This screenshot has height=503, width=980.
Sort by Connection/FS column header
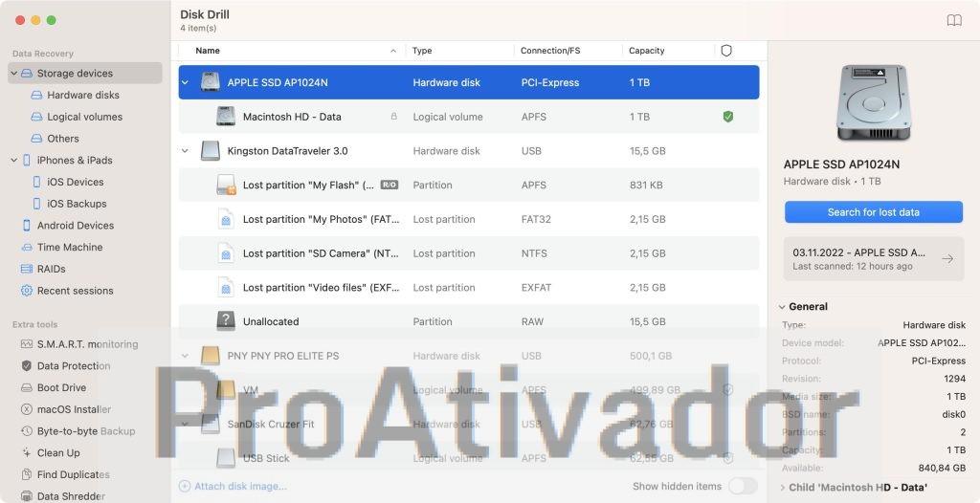point(550,51)
